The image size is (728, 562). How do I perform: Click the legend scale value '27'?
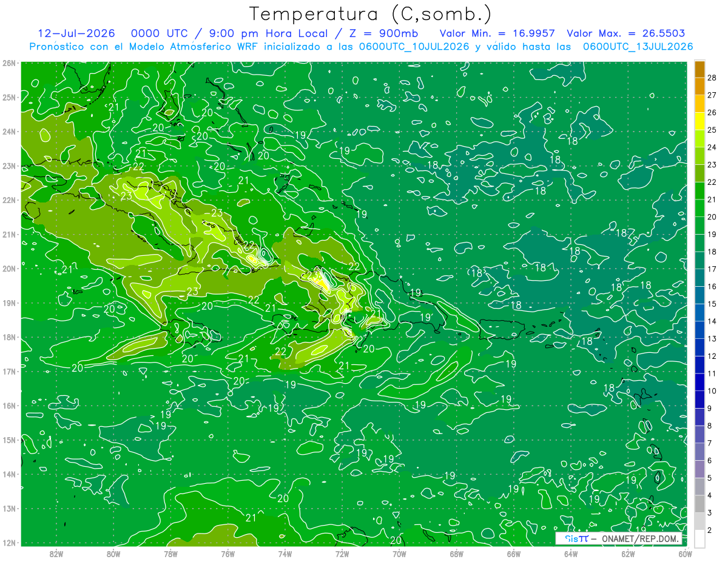click(x=712, y=95)
